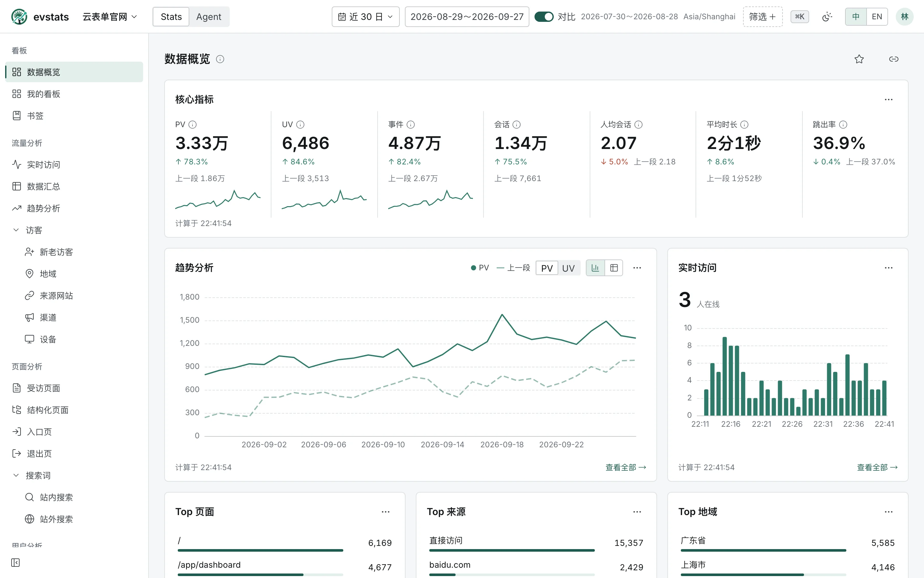Switch to the Stats tab
This screenshot has height=578, width=924.
[171, 17]
